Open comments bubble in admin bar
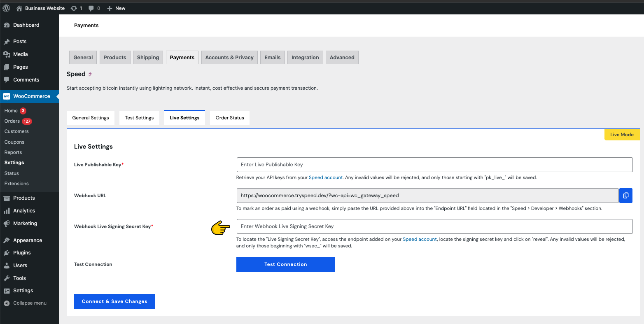 (x=91, y=8)
